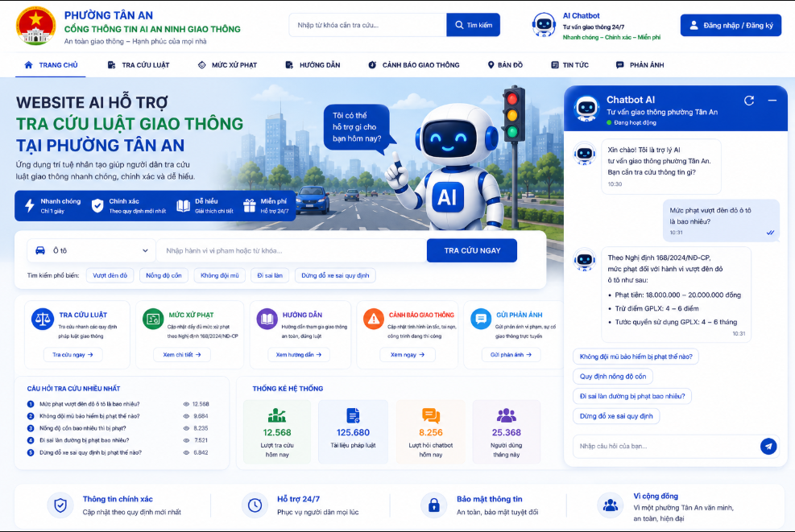Screen dimensions: 795x532
Task: Click the Xem hướng dẫn button
Action: pyautogui.click(x=299, y=355)
